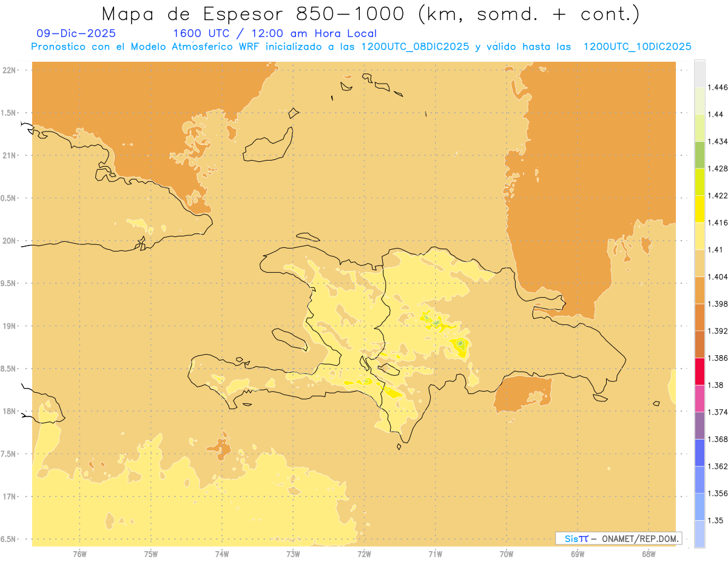This screenshot has width=728, height=562.
Task: Click the 'ONAMET/REP.DOM.' credit label
Action: tap(641, 538)
